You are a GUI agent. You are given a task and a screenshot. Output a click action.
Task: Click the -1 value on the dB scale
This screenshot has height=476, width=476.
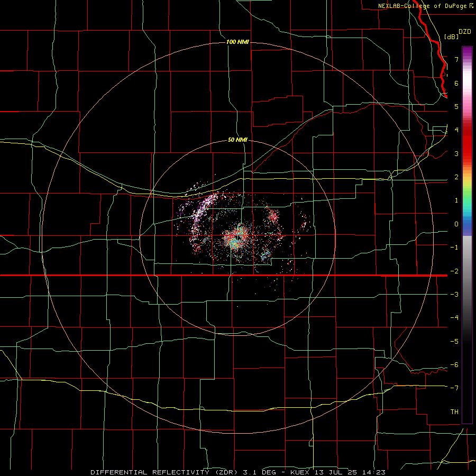pos(454,248)
